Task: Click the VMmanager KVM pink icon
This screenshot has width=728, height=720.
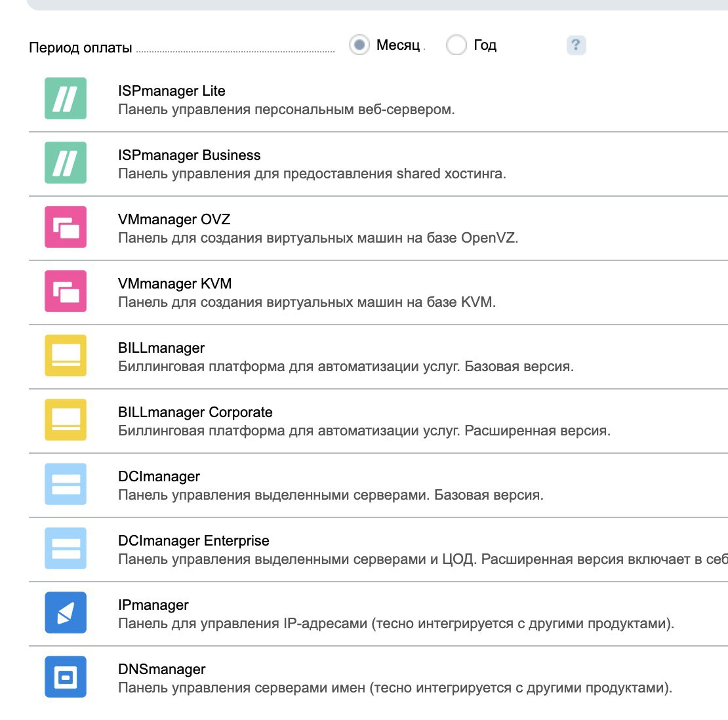Action: (x=66, y=291)
